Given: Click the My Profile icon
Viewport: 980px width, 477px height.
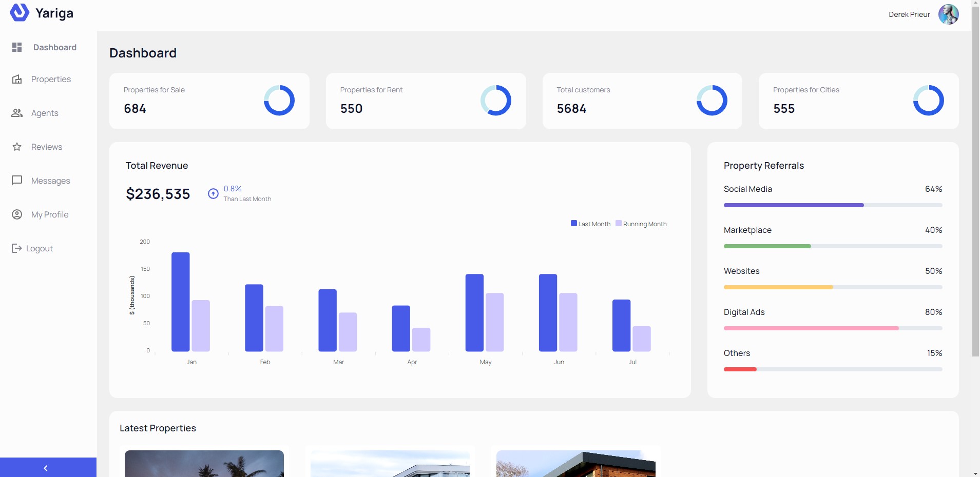Looking at the screenshot, I should coord(17,214).
